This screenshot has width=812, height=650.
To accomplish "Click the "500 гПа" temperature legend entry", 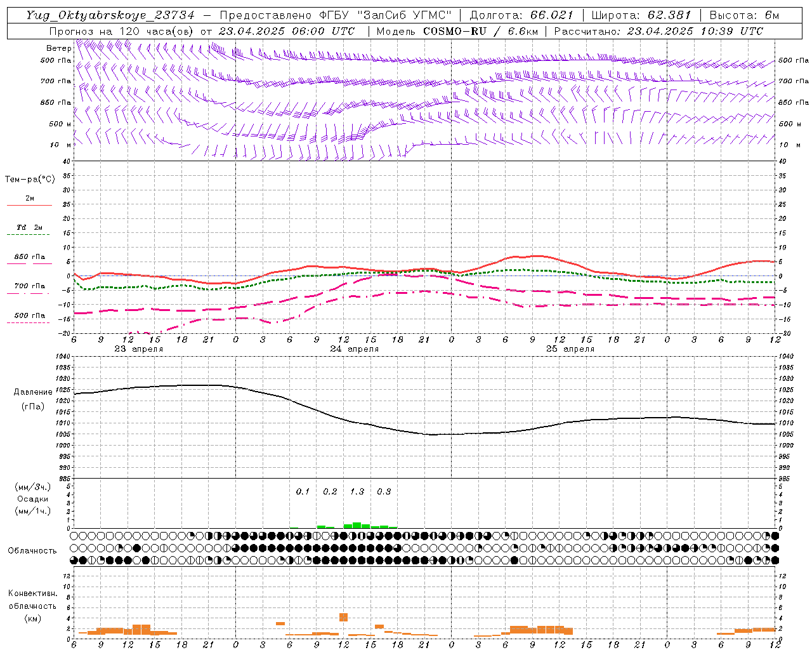I will 29,315.
